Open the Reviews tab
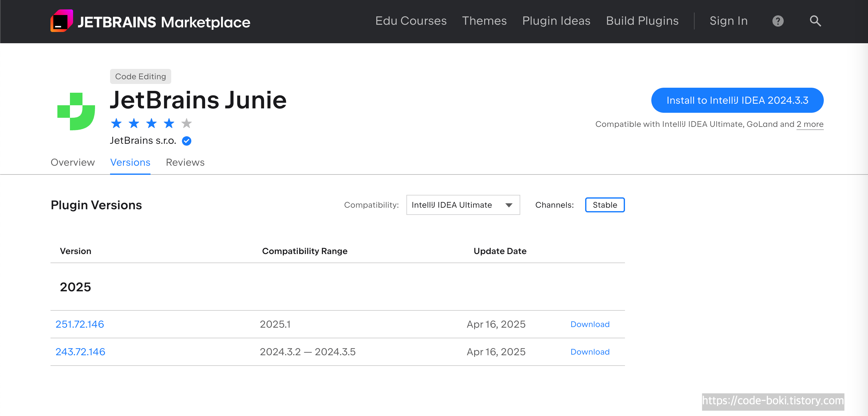 click(x=185, y=162)
